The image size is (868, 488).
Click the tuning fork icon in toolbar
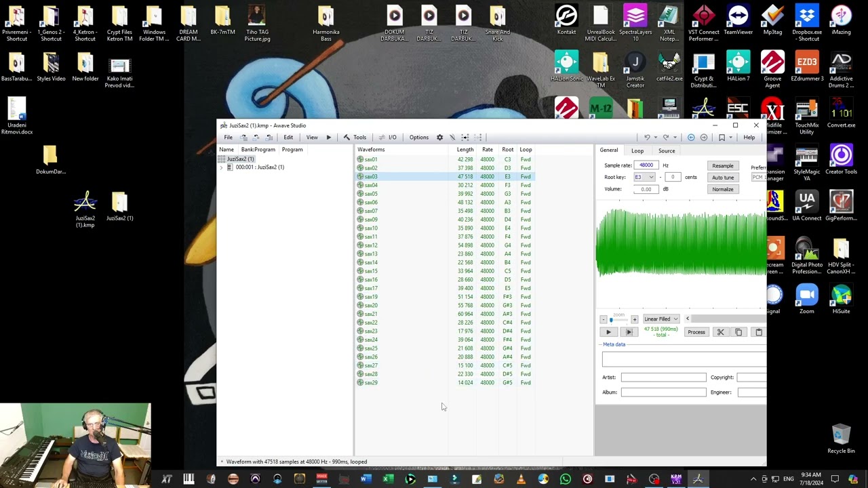coord(452,138)
